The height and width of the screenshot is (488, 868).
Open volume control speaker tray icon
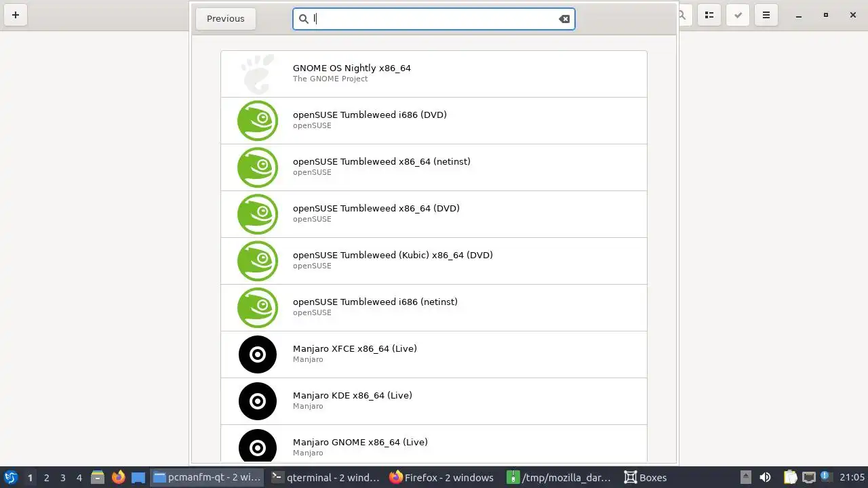click(765, 477)
